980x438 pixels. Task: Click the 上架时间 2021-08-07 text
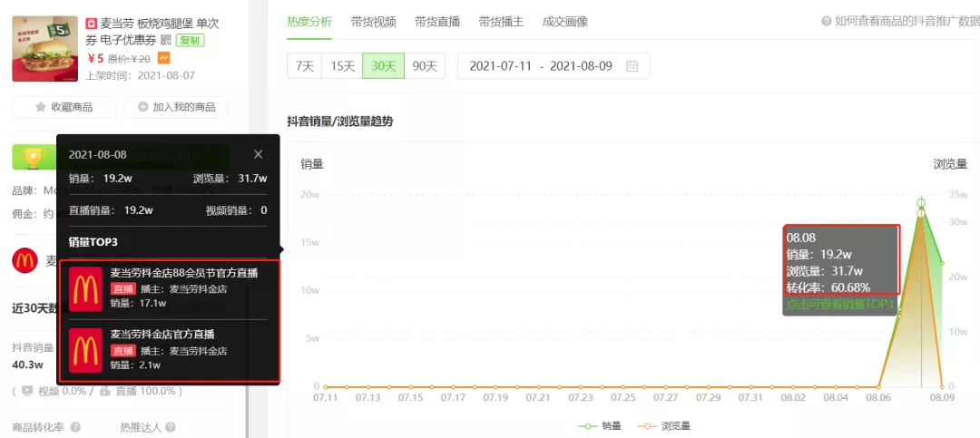pyautogui.click(x=141, y=75)
